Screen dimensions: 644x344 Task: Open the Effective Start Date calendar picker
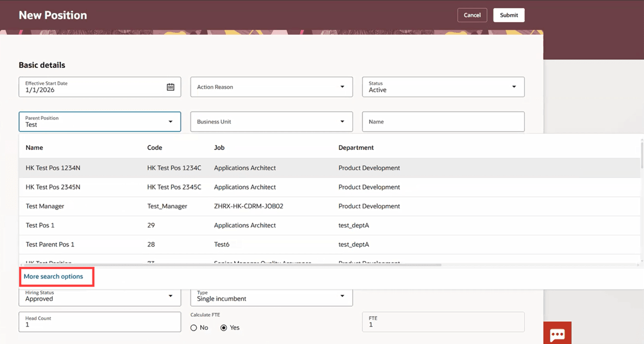170,87
